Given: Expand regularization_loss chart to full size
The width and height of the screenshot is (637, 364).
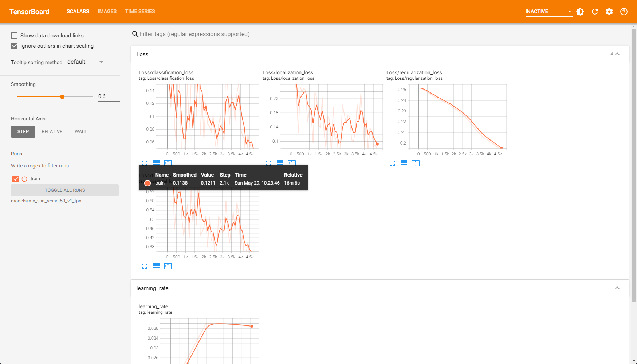Looking at the screenshot, I should (x=392, y=163).
